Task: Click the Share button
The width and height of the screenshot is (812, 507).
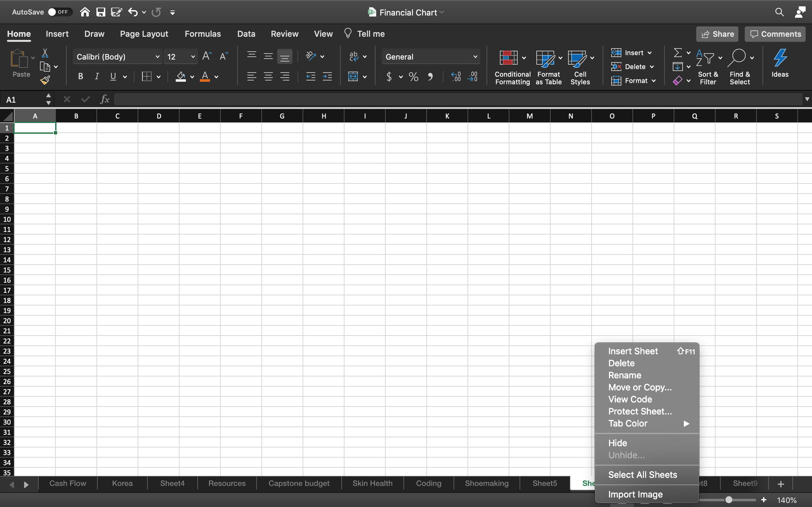Action: (717, 34)
